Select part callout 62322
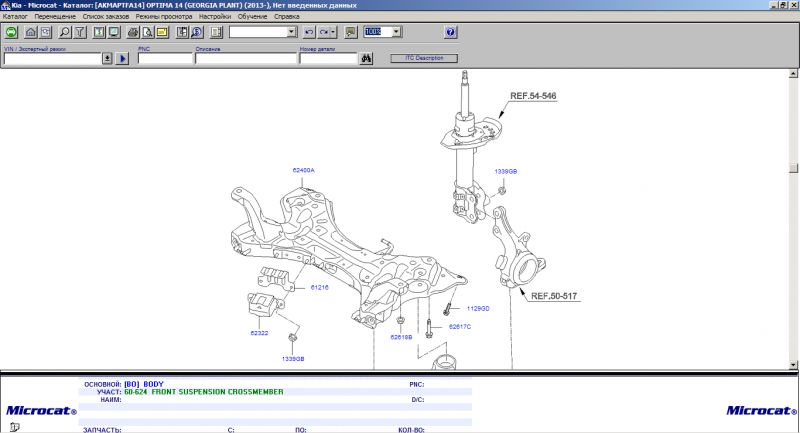800x433 pixels. (259, 333)
